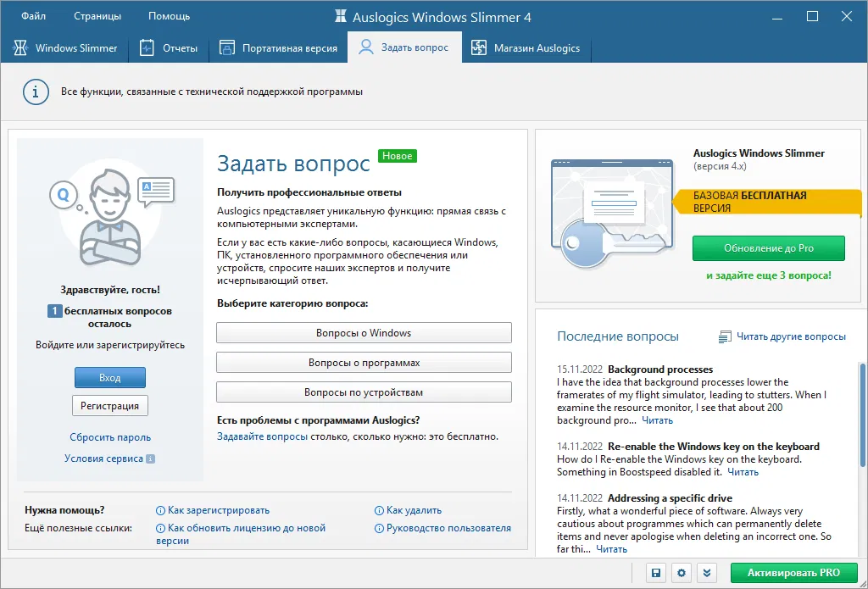This screenshot has width=868, height=589.
Task: Click the questions list scrollbar
Action: pos(862,415)
